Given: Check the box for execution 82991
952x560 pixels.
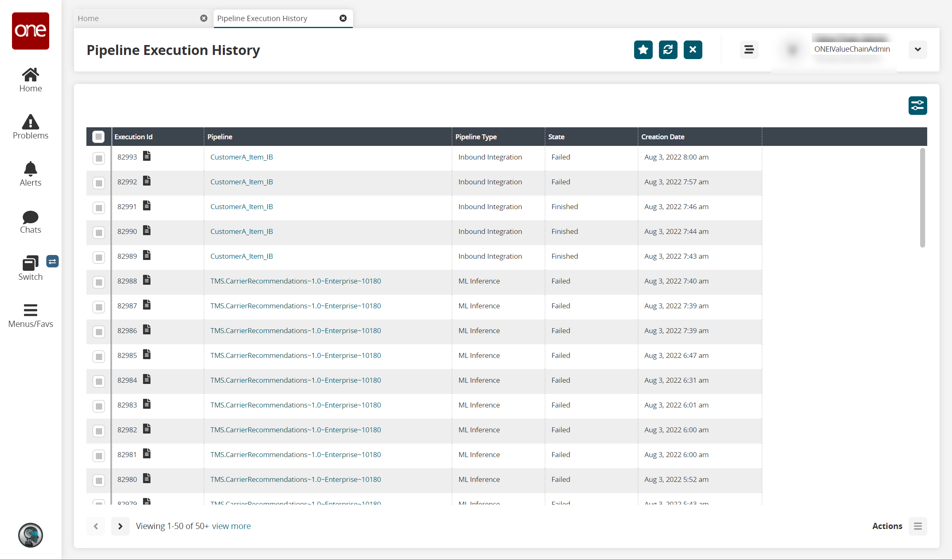Looking at the screenshot, I should pyautogui.click(x=99, y=207).
